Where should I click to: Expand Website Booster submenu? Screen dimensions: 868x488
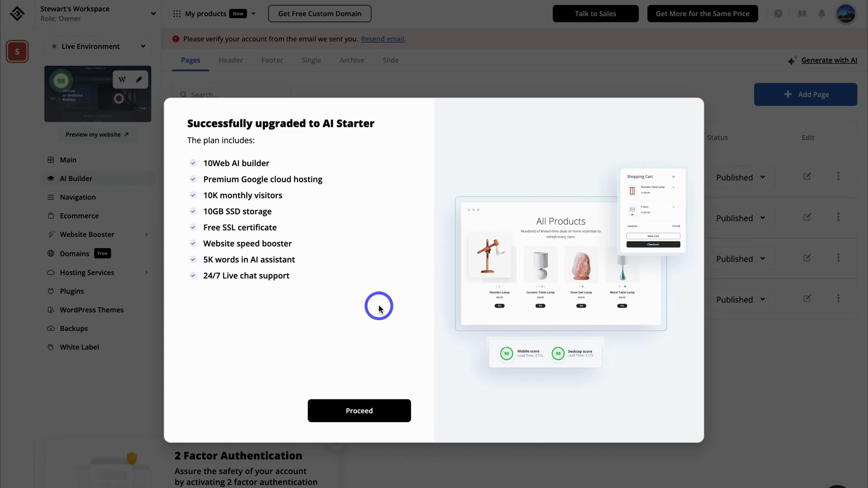(x=146, y=235)
